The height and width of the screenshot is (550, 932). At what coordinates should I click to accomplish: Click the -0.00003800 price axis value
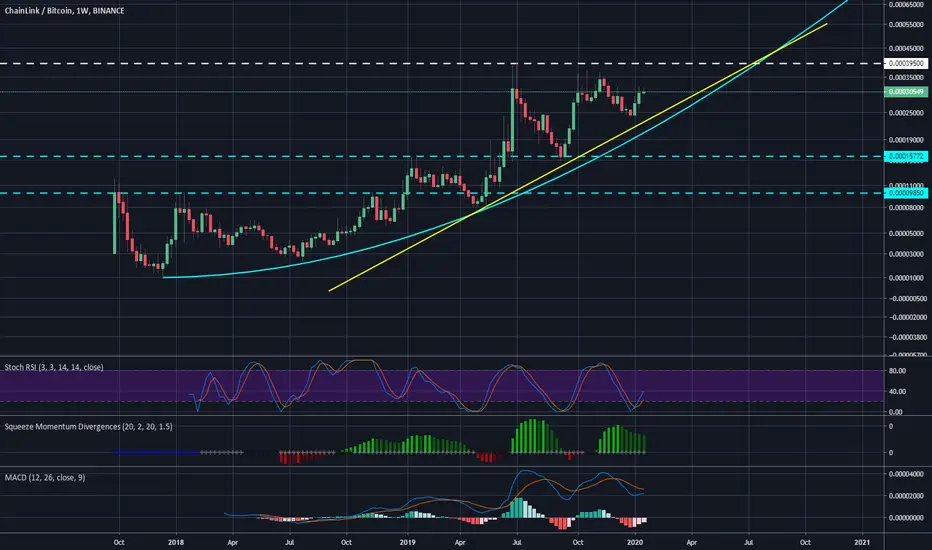(908, 337)
